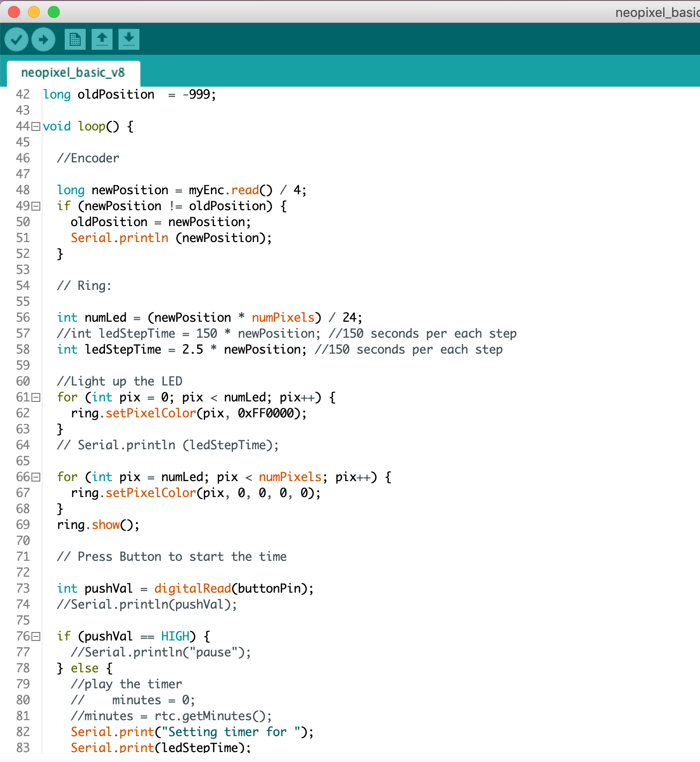Close the window with the red button
700x762 pixels.
click(x=14, y=12)
